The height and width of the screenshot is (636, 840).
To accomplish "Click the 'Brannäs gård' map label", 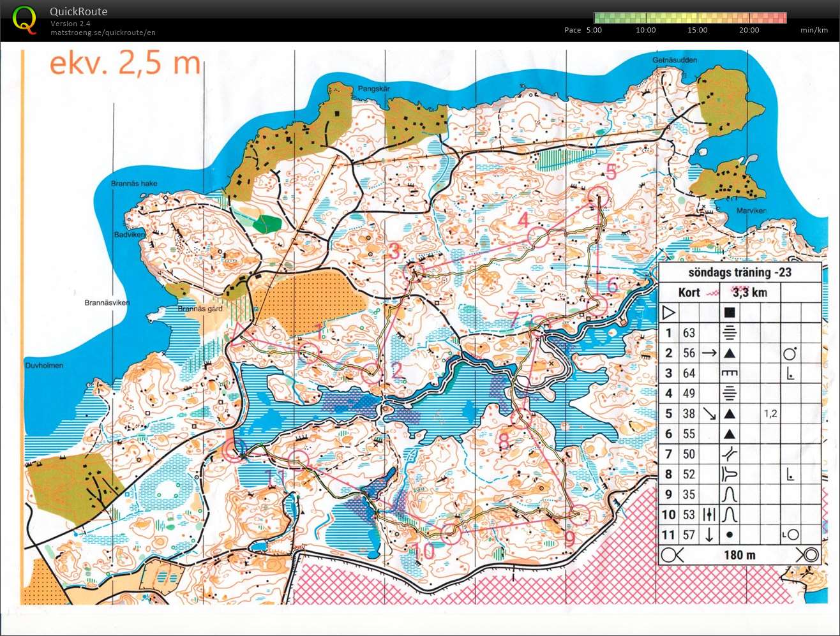I will (x=200, y=309).
